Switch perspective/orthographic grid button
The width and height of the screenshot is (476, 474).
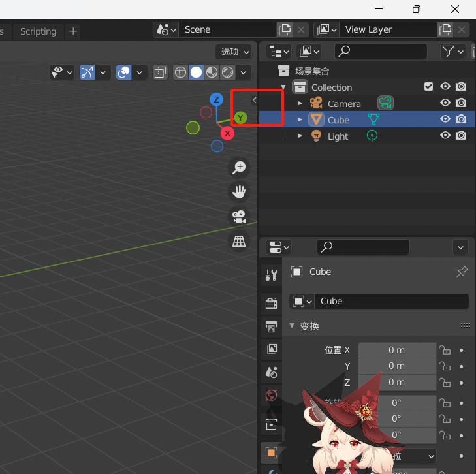point(239,242)
